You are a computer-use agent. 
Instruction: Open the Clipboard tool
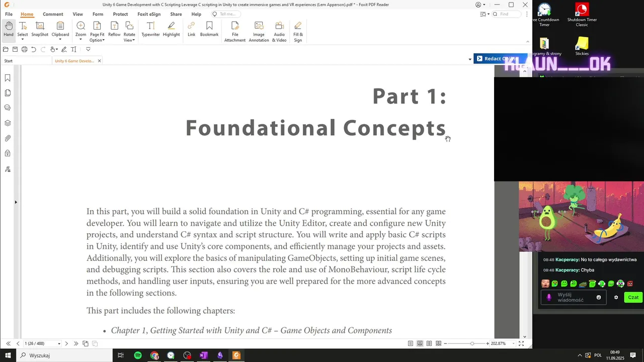[60, 29]
